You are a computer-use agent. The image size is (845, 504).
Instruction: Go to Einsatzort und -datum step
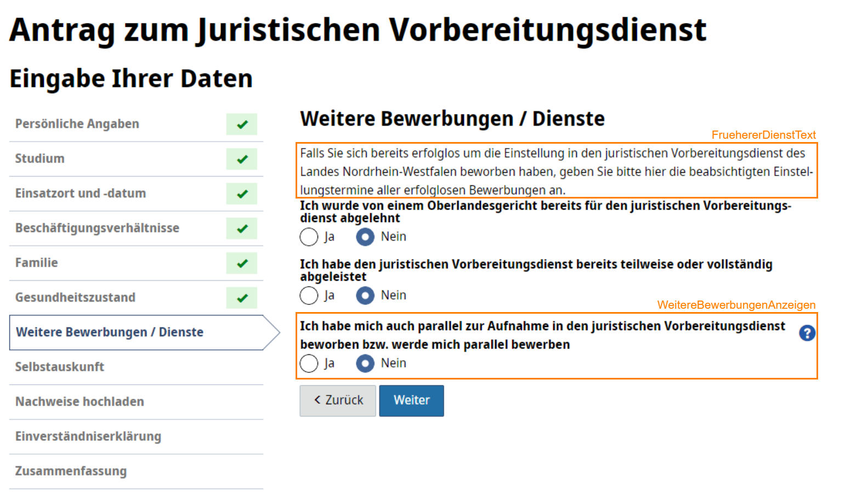136,194
